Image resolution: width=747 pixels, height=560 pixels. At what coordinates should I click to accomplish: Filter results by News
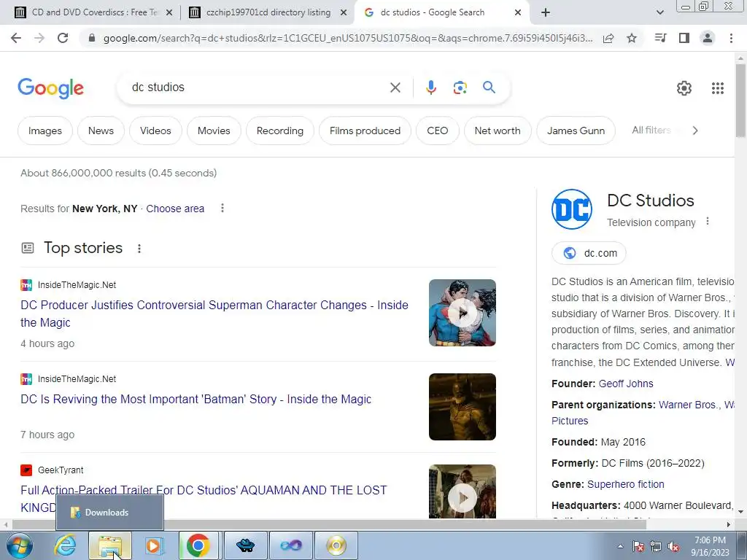point(101,131)
